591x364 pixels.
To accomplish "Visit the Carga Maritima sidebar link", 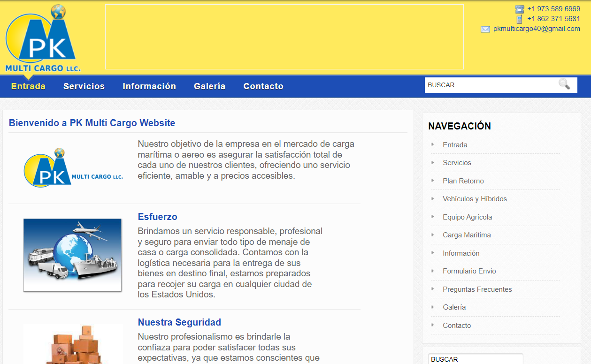I will [467, 235].
